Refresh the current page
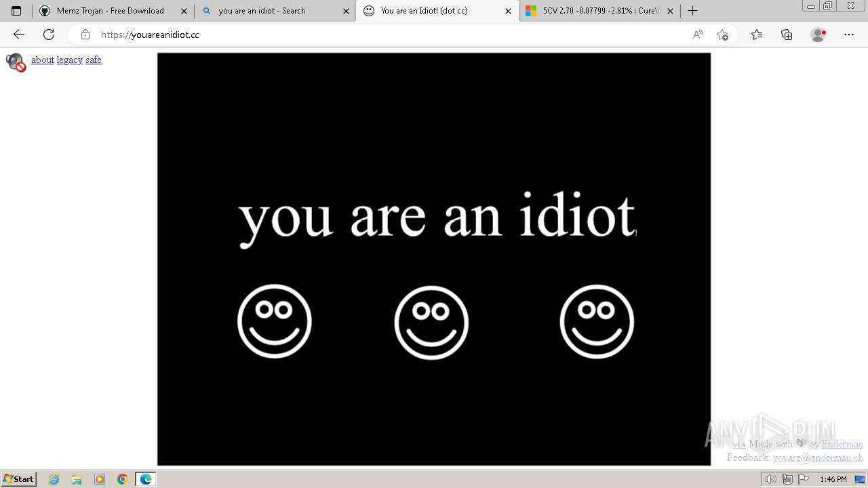868x488 pixels. [x=49, y=35]
